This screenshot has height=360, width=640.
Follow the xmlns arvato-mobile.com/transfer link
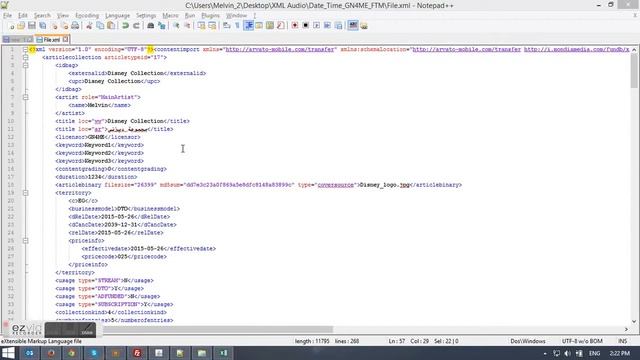pos(280,49)
